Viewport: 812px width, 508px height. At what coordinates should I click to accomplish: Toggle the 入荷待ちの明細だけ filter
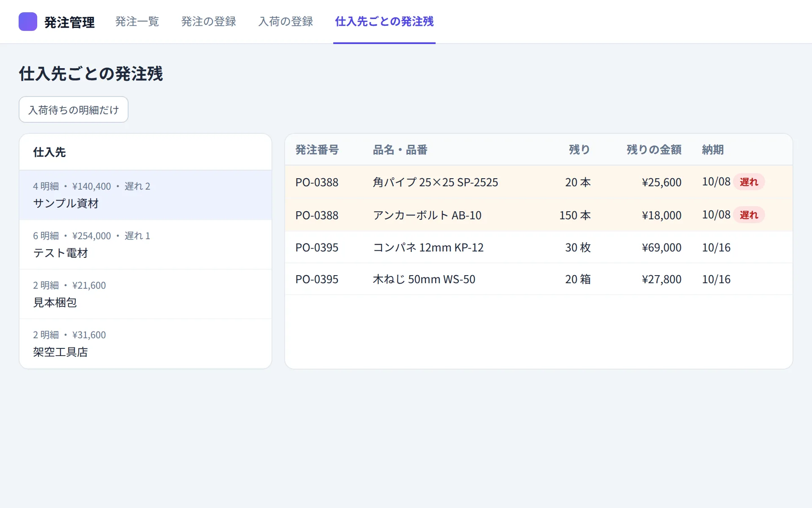pyautogui.click(x=74, y=110)
